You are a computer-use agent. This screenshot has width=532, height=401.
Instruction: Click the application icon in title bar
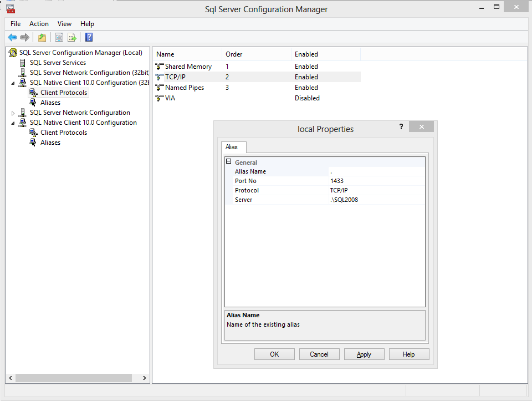(x=11, y=9)
